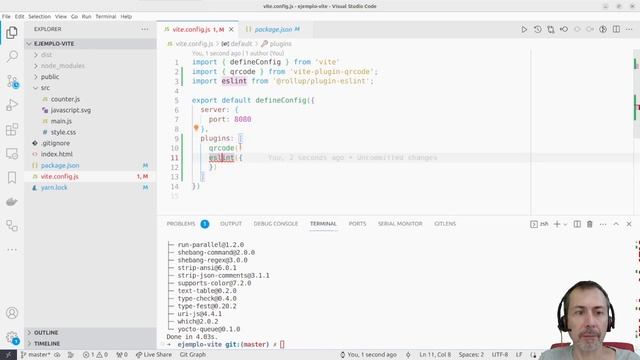Split the terminal panel
640x360 pixels.
click(577, 224)
